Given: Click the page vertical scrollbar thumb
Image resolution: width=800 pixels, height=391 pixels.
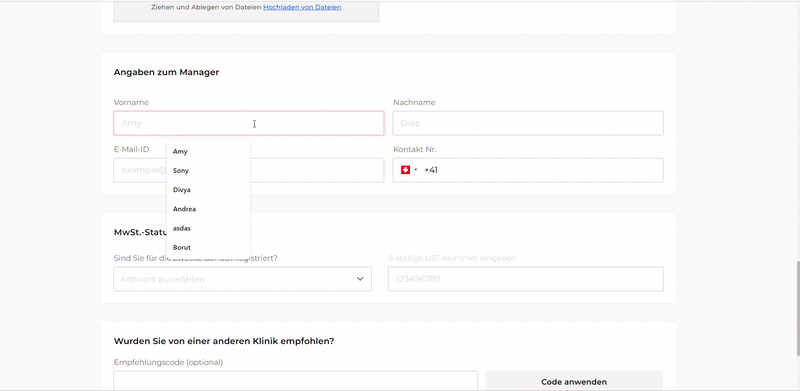Looking at the screenshot, I should click(x=797, y=308).
